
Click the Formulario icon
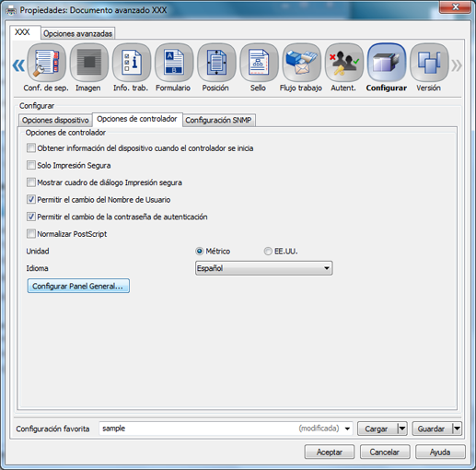[174, 63]
